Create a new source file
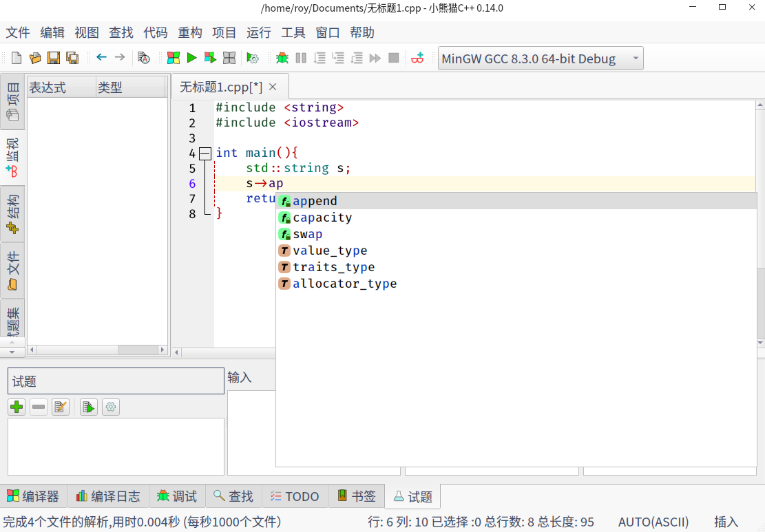Viewport: 765px width, 532px height. pos(17,58)
